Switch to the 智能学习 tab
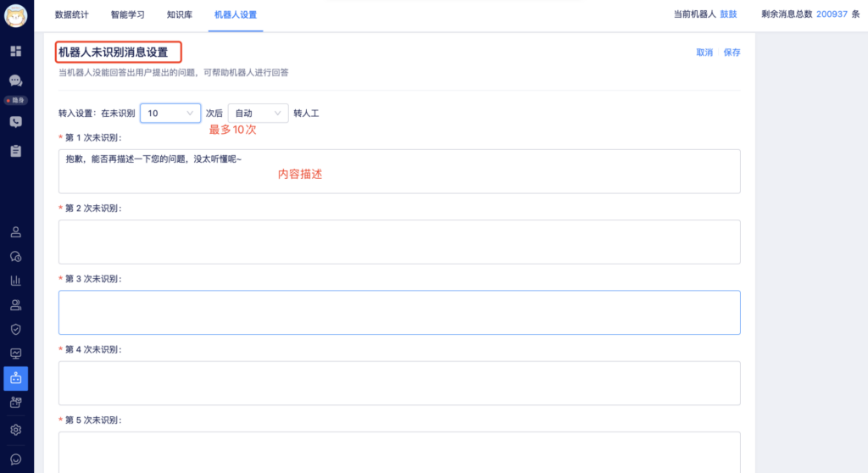 click(x=127, y=14)
